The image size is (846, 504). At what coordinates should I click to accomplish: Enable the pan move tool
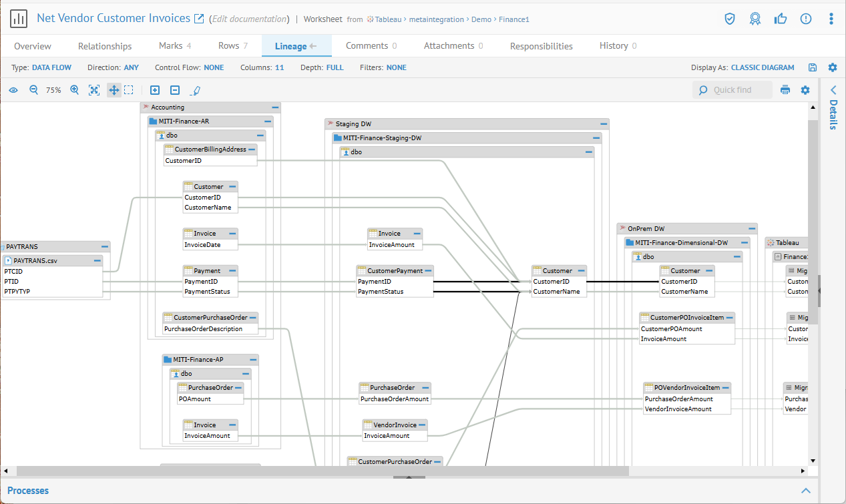(x=114, y=90)
